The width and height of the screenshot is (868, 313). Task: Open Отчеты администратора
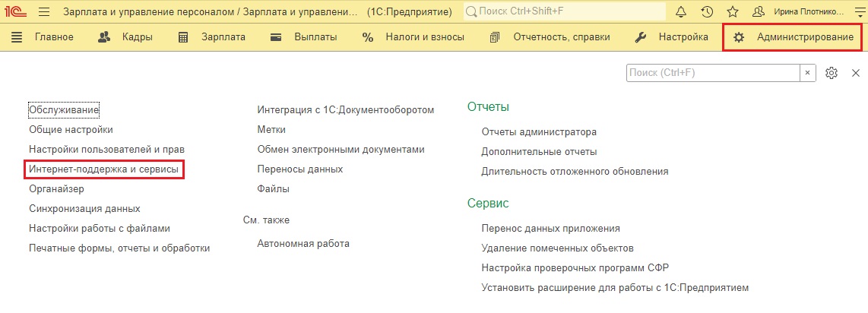[539, 132]
